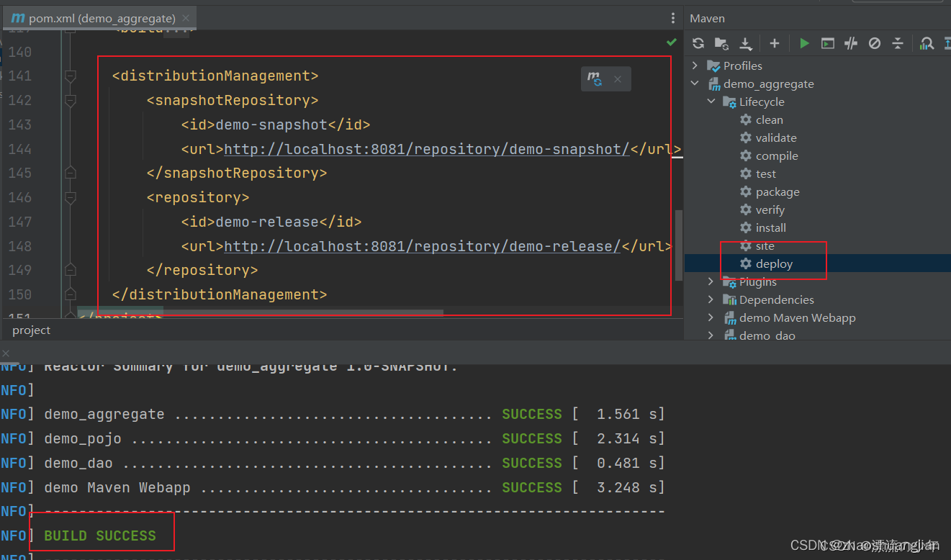Toggle offline mode icon

click(851, 43)
